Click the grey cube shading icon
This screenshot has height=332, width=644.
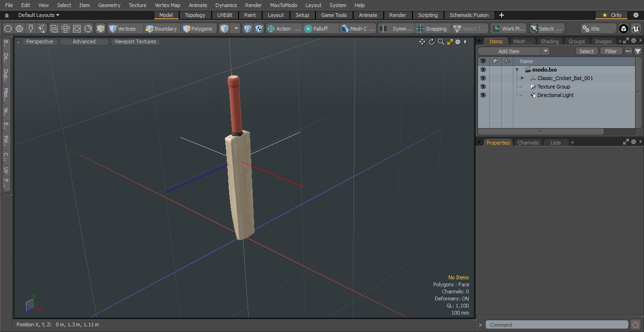coord(100,29)
